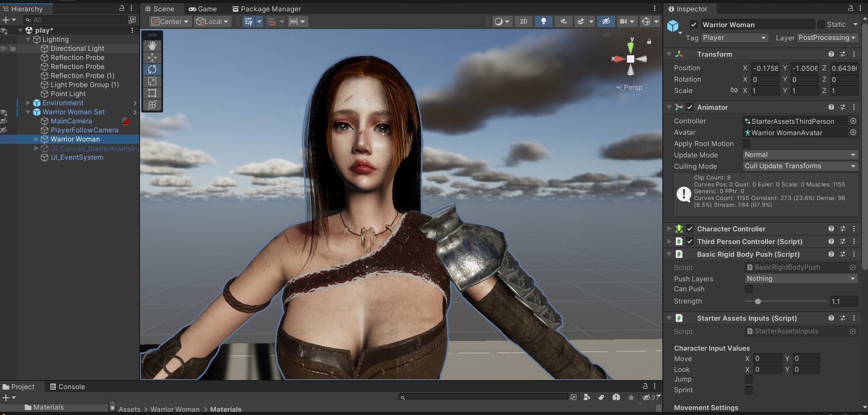Image resolution: width=868 pixels, height=415 pixels.
Task: Open the Console tab
Action: tap(68, 386)
